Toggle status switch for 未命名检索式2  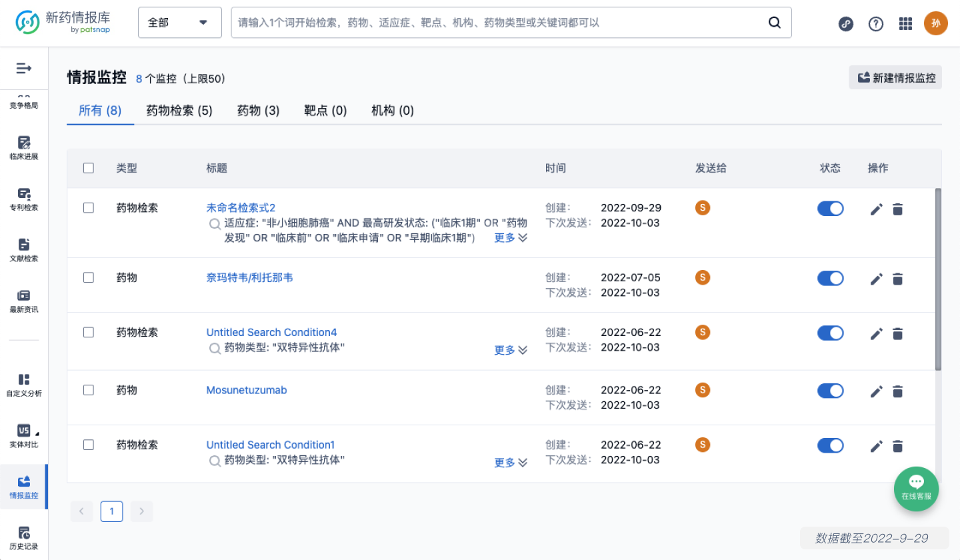pyautogui.click(x=831, y=209)
